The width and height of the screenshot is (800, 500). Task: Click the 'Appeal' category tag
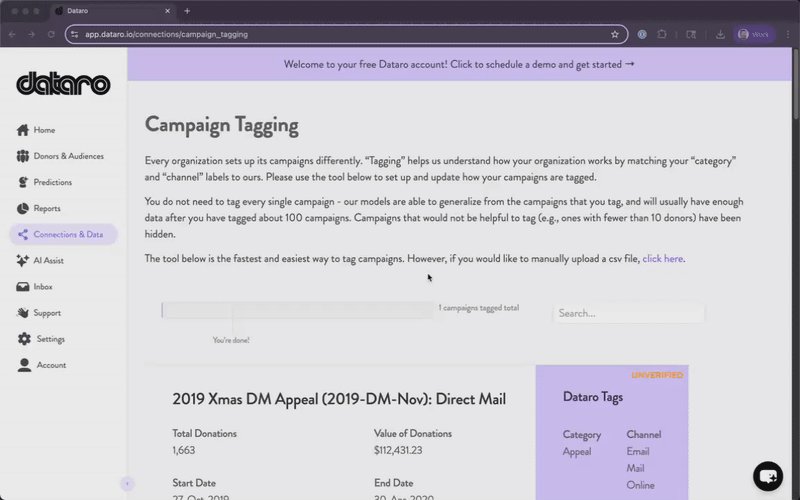click(x=577, y=452)
